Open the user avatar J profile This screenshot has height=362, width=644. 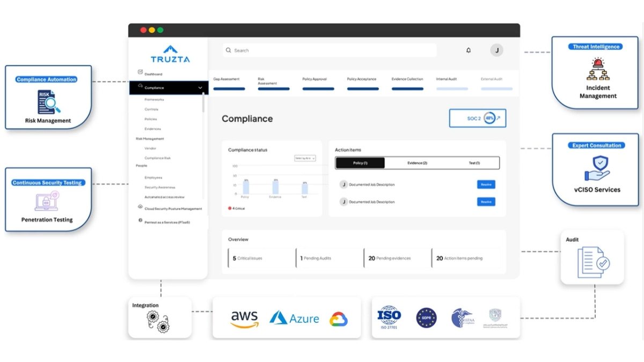coord(496,50)
